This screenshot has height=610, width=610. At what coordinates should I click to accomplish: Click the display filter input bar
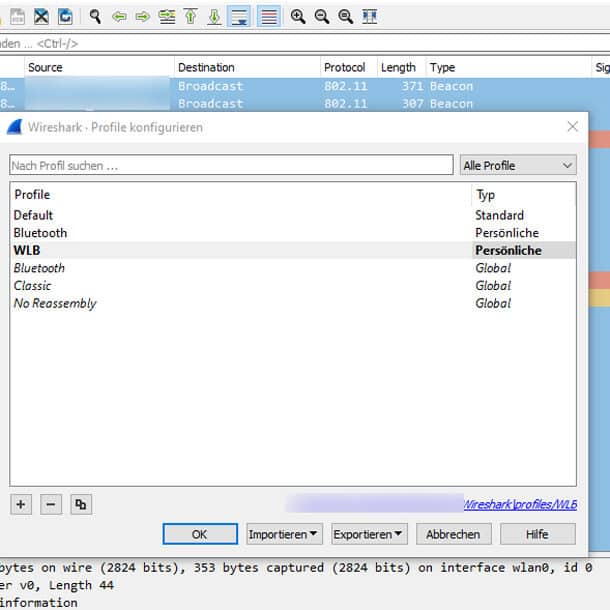coord(305,44)
